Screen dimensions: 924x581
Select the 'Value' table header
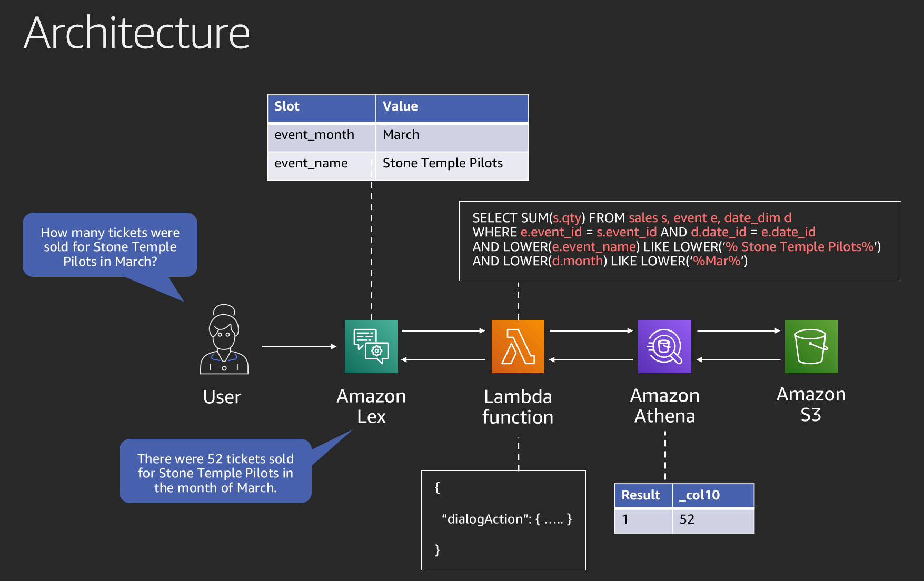click(x=452, y=108)
